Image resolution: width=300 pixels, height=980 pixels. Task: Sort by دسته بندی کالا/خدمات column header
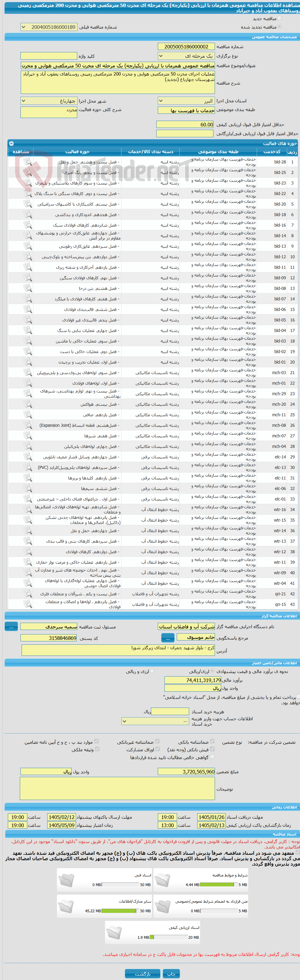click(150, 151)
